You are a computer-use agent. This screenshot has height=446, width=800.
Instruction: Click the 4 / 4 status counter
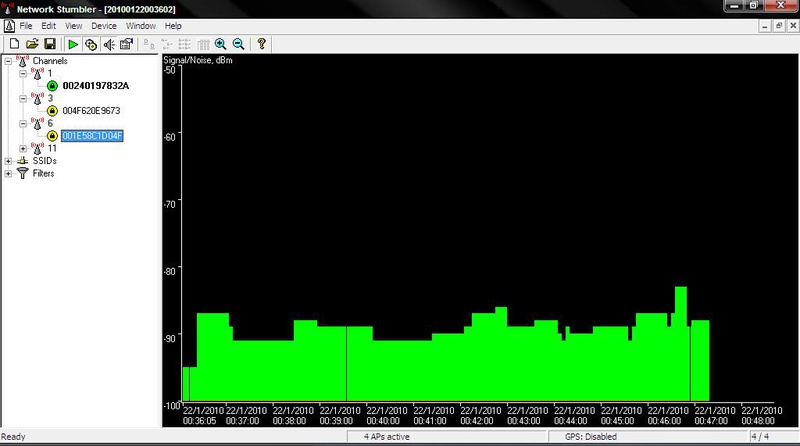point(760,437)
